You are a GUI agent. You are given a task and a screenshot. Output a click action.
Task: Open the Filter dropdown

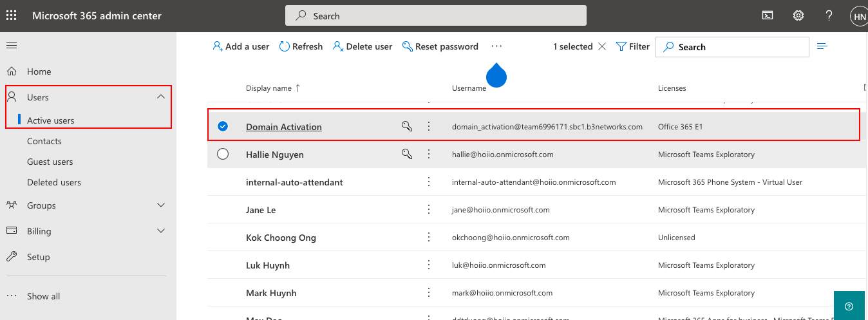point(633,46)
